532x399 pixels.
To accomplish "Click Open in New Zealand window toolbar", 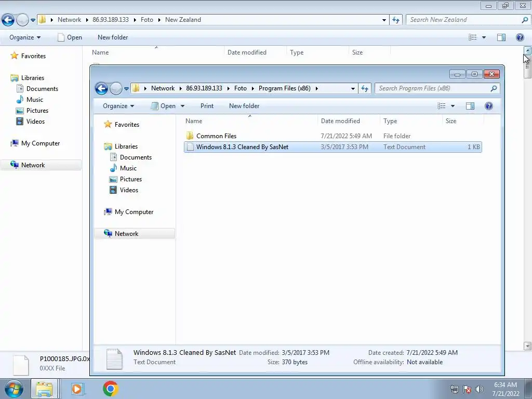I will click(x=70, y=37).
